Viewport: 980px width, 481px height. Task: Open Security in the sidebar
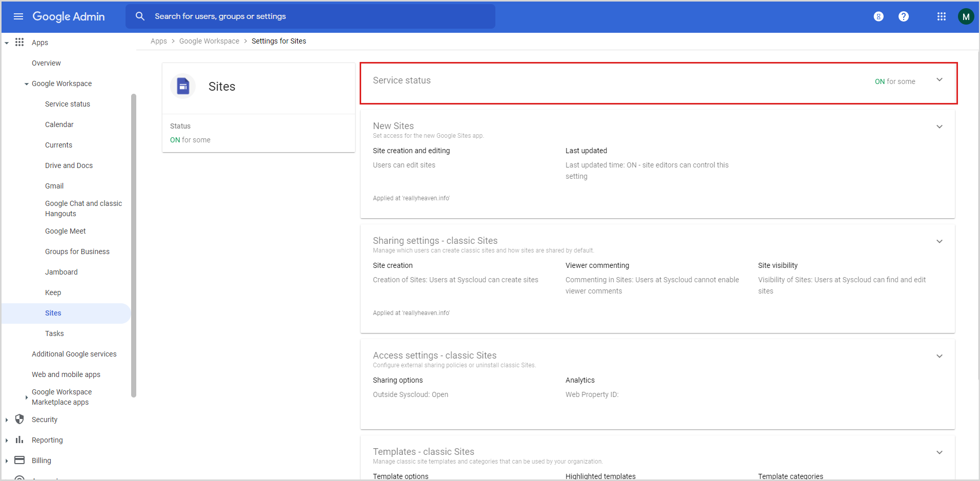(45, 420)
